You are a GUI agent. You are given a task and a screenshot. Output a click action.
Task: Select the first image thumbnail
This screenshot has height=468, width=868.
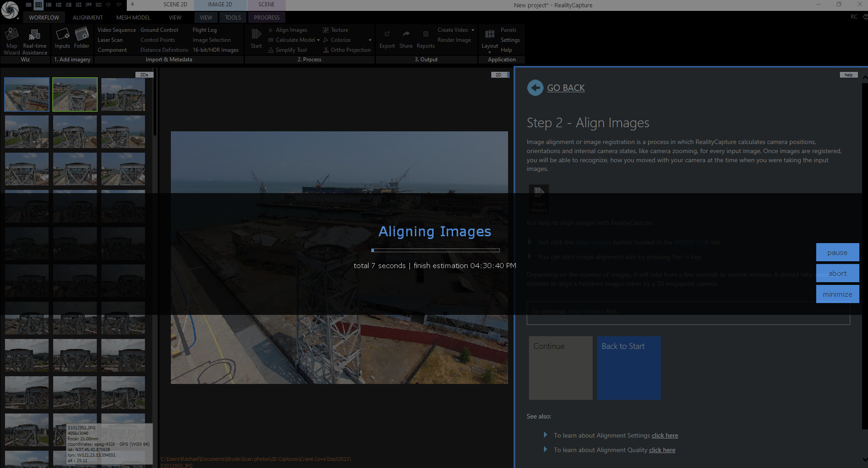(x=27, y=95)
